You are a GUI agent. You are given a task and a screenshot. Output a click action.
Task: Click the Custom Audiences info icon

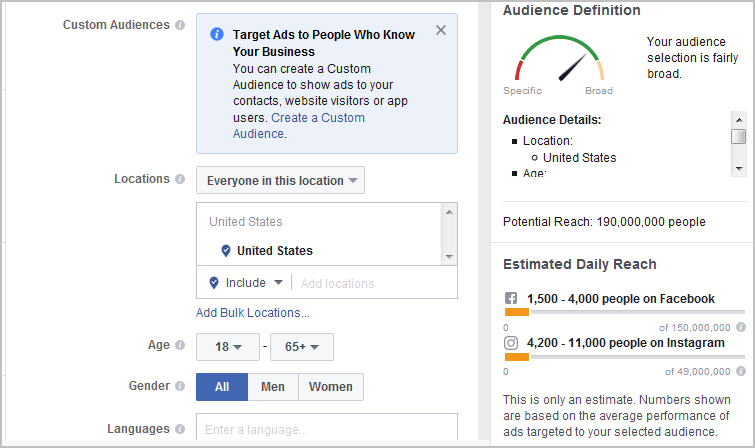click(x=180, y=25)
